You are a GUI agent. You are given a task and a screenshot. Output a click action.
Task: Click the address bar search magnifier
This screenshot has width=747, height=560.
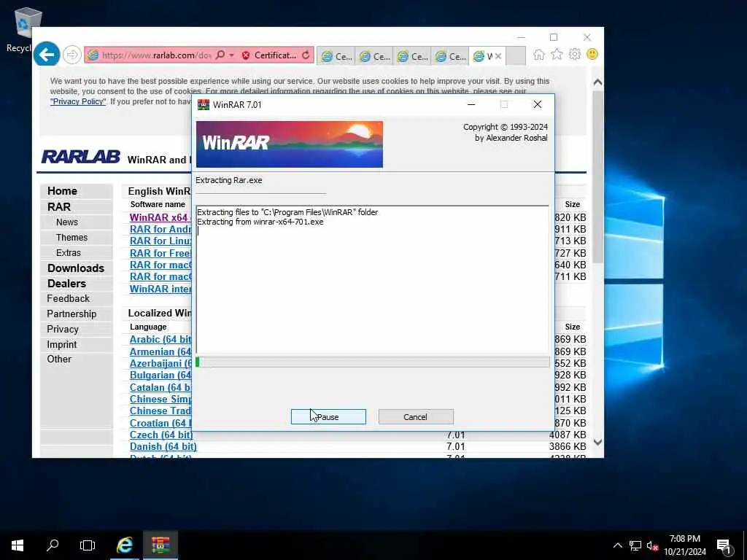220,55
